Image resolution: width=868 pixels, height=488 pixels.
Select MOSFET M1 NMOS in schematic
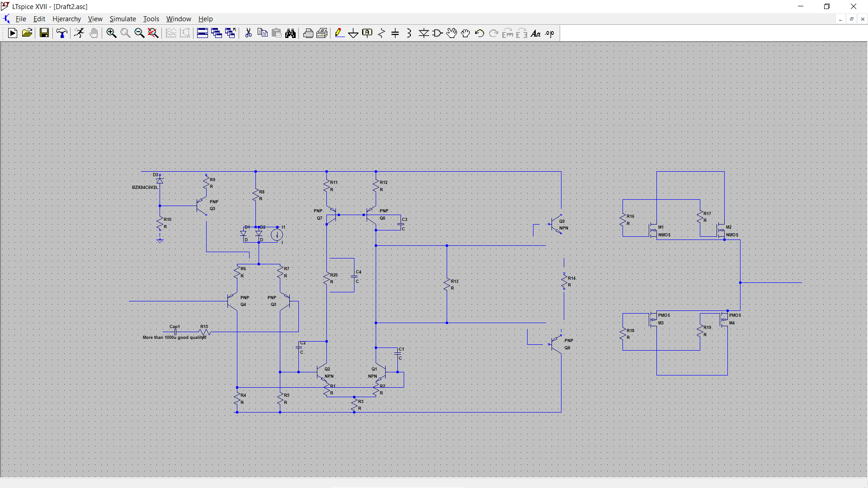654,230
